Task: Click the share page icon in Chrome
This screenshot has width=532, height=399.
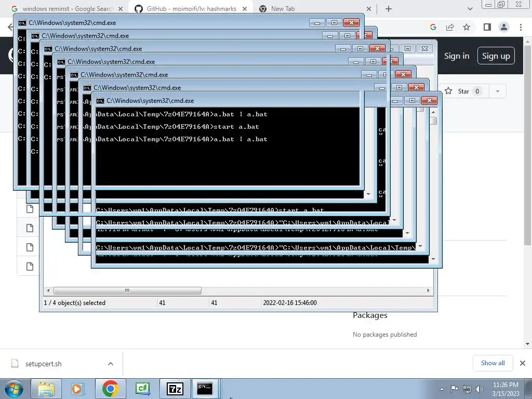Action: tap(450, 27)
